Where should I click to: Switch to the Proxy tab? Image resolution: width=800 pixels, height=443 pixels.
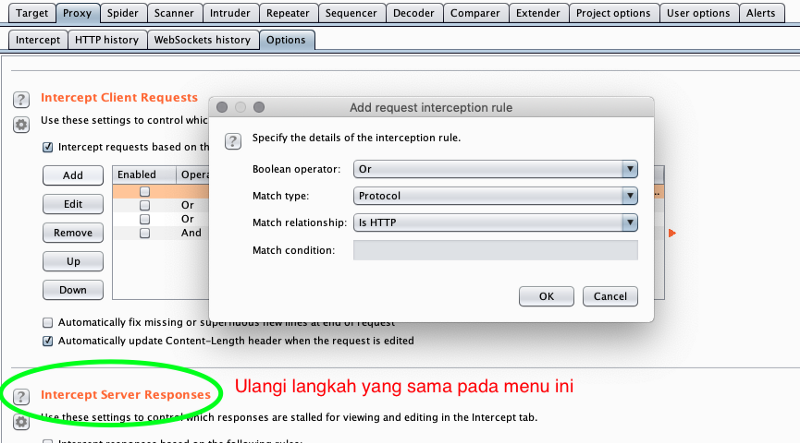click(77, 13)
